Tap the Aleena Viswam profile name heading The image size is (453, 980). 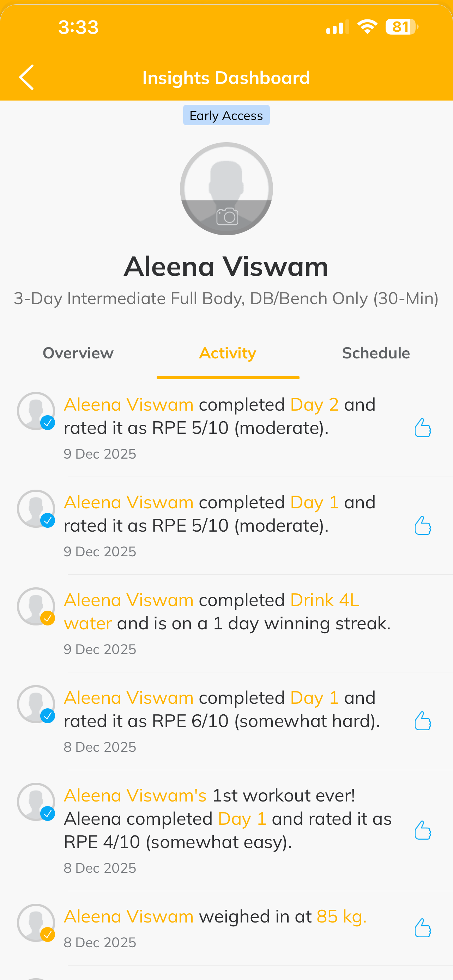tap(226, 266)
